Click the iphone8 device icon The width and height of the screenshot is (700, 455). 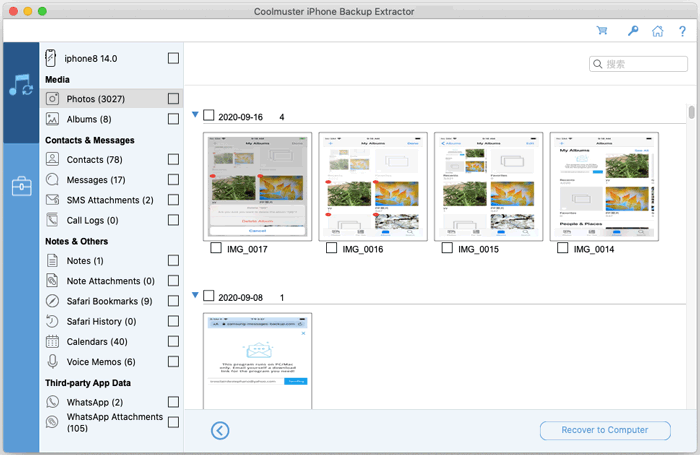click(51, 58)
